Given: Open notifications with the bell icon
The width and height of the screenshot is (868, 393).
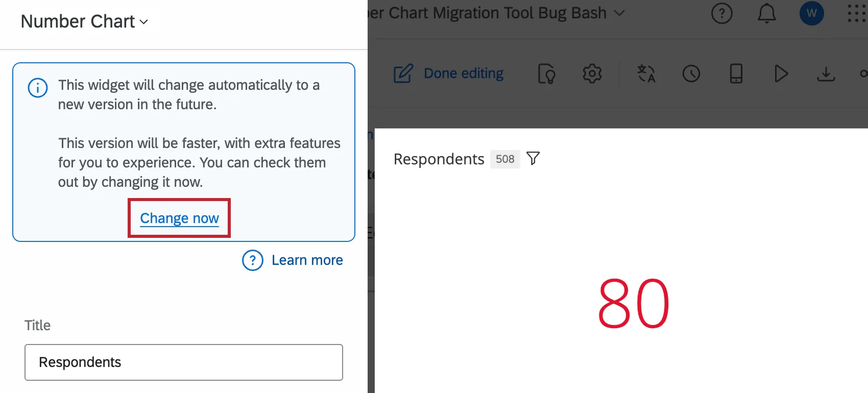Looking at the screenshot, I should click(766, 13).
